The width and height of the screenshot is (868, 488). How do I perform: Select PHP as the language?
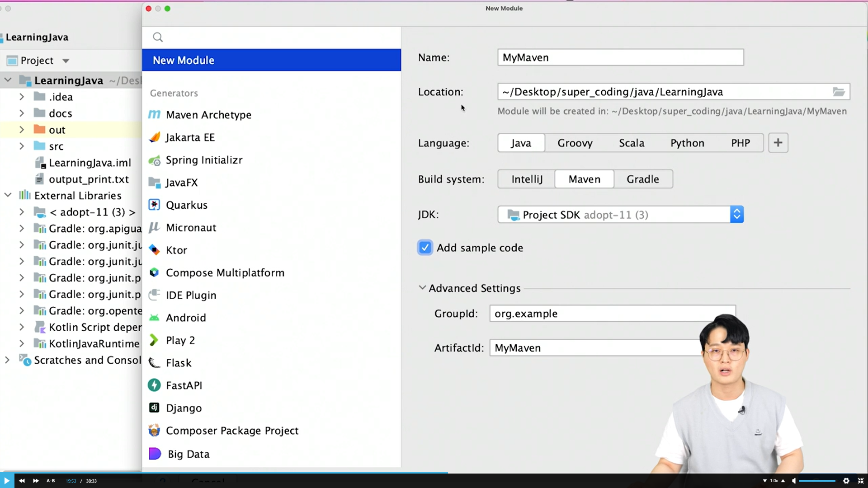pos(741,143)
